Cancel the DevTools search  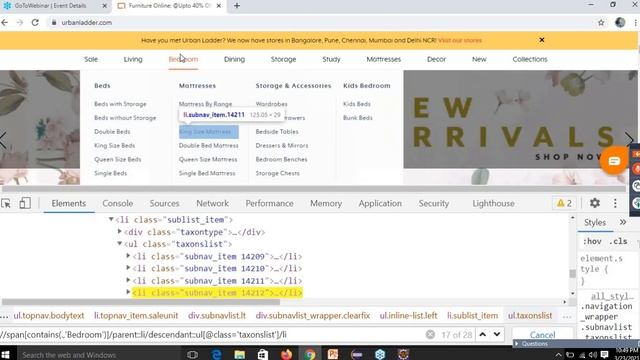point(542,335)
